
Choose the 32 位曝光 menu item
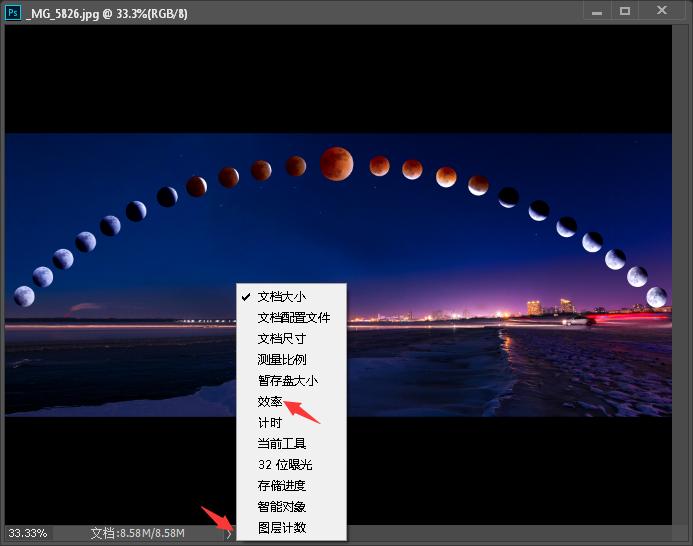284,465
